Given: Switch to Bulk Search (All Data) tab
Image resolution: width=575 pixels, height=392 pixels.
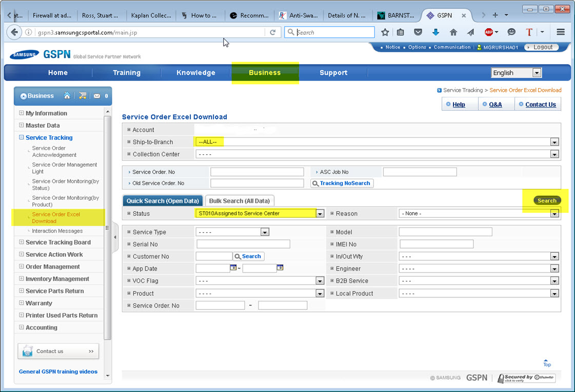Looking at the screenshot, I should pos(239,201).
